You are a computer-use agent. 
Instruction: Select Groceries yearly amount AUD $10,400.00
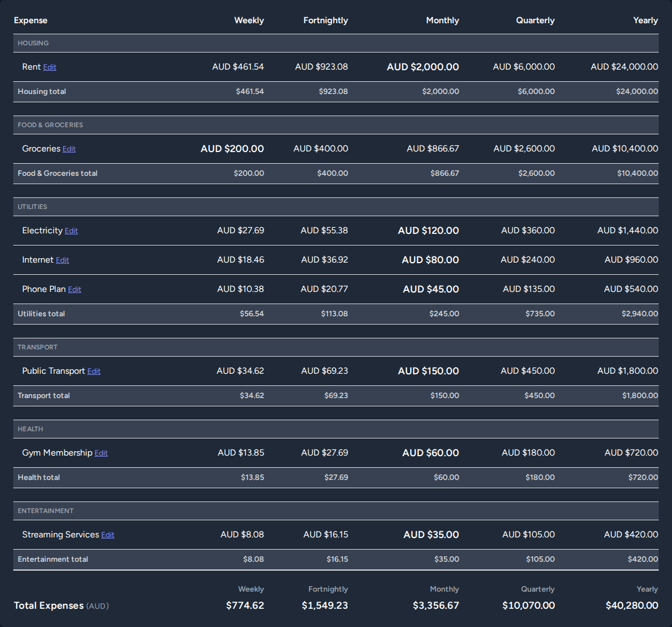click(x=625, y=149)
